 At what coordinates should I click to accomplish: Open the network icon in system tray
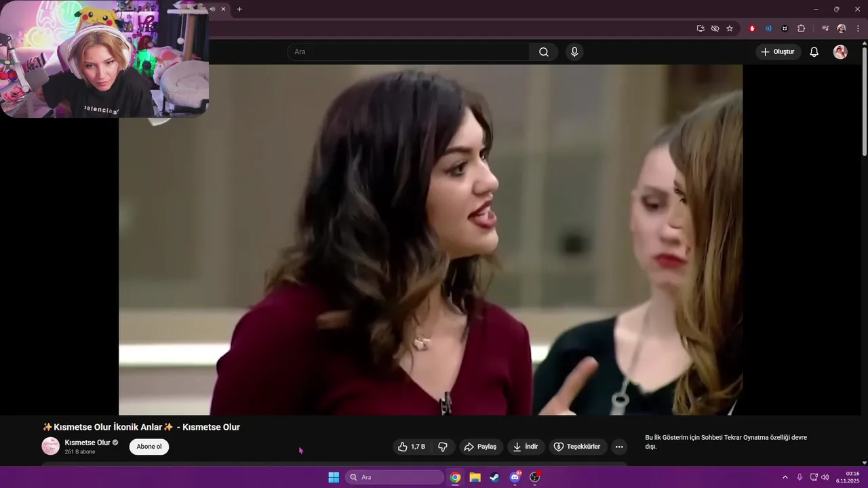click(x=814, y=477)
